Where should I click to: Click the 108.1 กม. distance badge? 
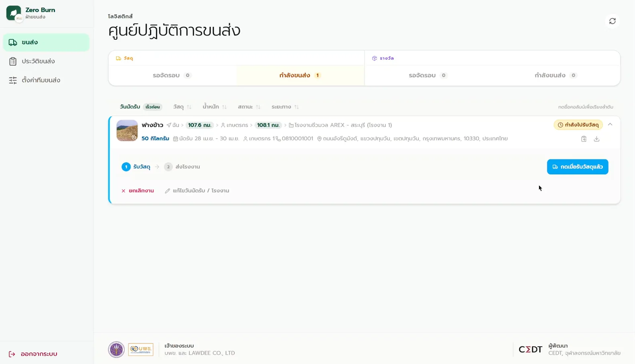pos(268,125)
